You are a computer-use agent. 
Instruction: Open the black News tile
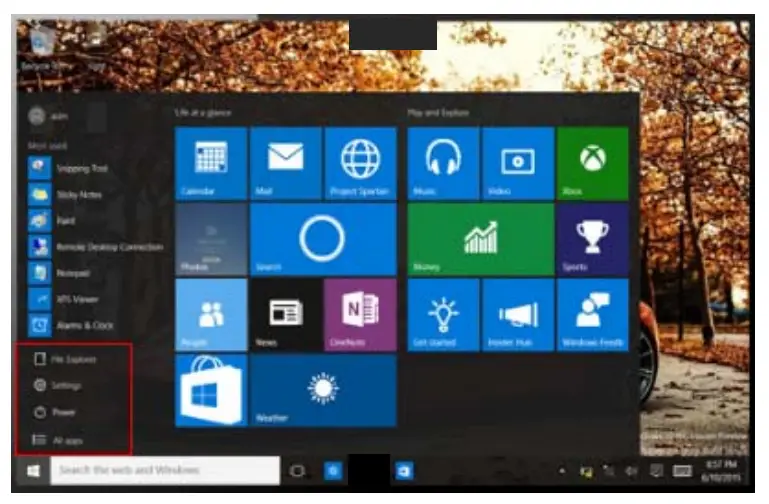coord(286,315)
